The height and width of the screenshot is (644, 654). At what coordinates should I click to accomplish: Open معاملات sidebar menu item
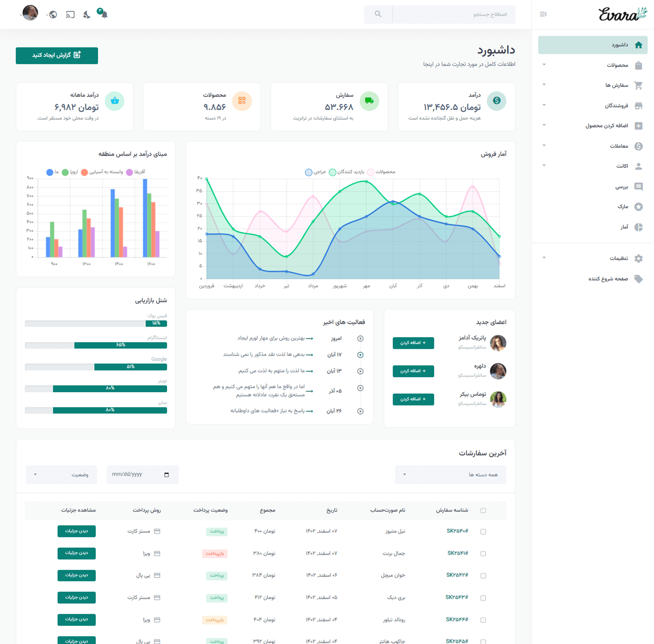click(593, 146)
